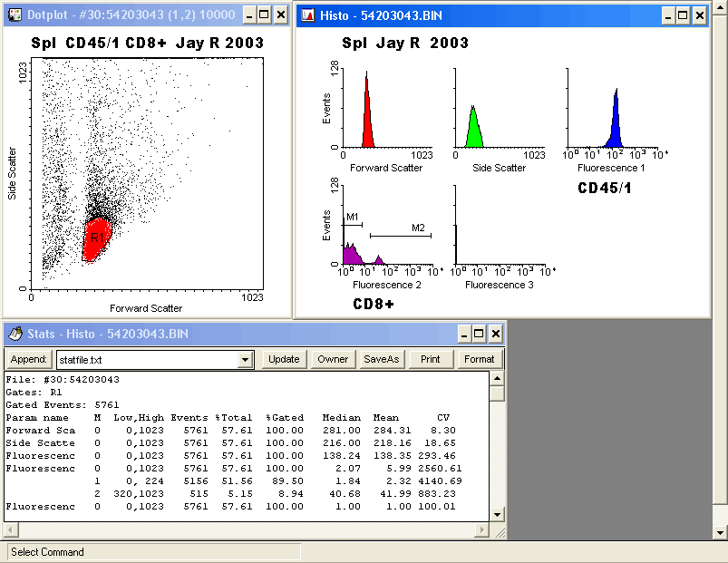This screenshot has height=563, width=728.
Task: Open the Format options button
Action: pyautogui.click(x=479, y=359)
